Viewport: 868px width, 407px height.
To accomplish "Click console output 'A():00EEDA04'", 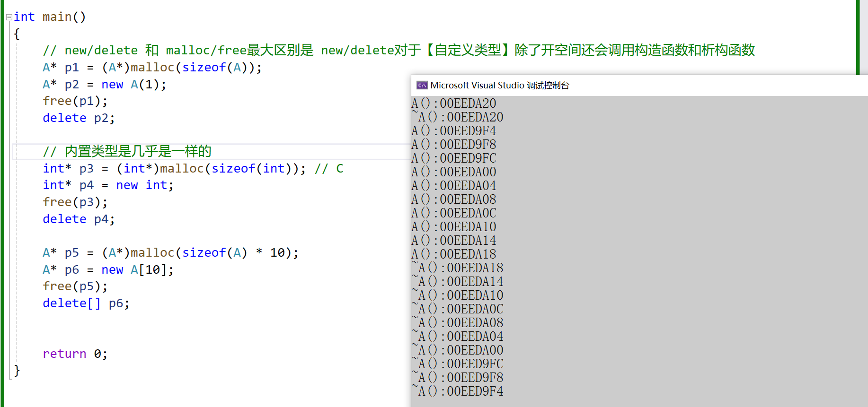I will pos(454,186).
